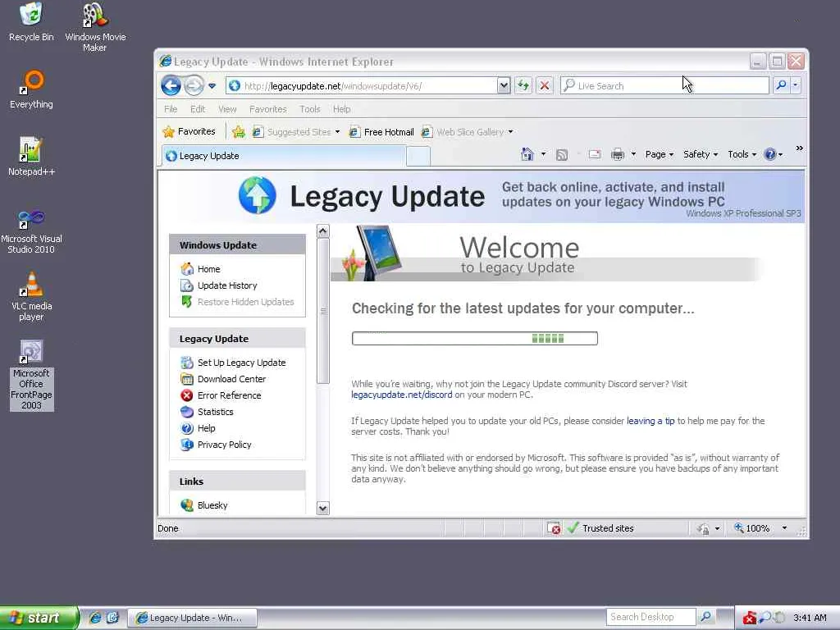Click the browser Forward arrow button

point(194,85)
